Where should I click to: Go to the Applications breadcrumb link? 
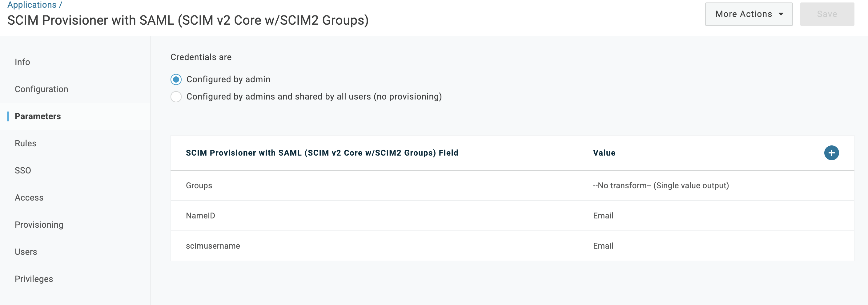coord(32,5)
